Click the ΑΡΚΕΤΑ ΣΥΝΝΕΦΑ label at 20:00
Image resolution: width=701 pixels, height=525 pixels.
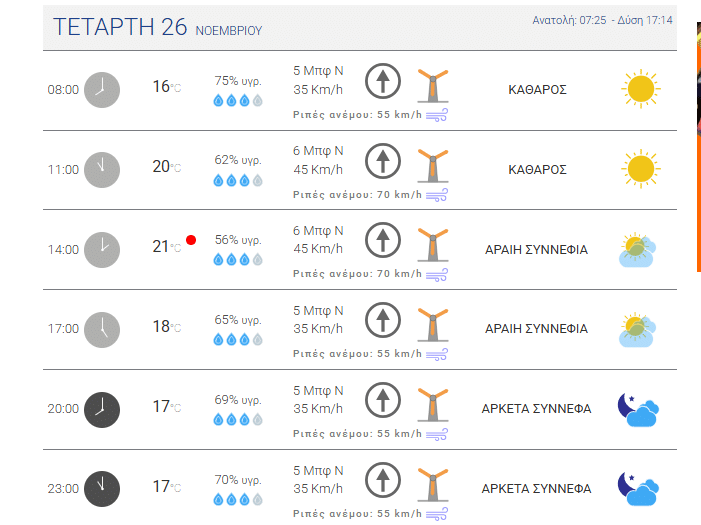(536, 408)
